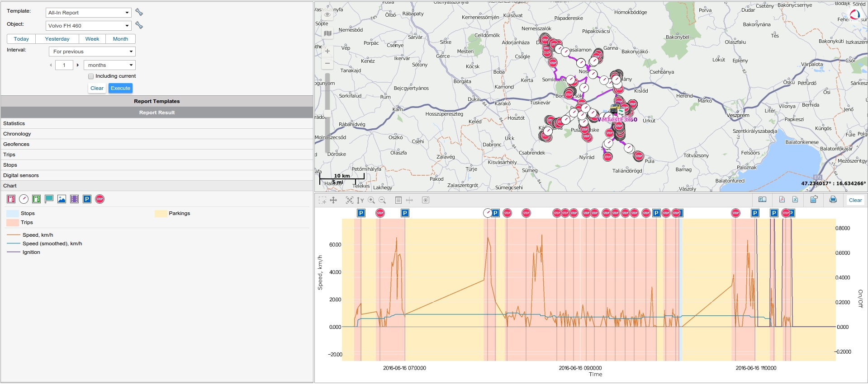Toggle speeding markers gauge icon
The width and height of the screenshot is (868, 384).
tap(24, 199)
